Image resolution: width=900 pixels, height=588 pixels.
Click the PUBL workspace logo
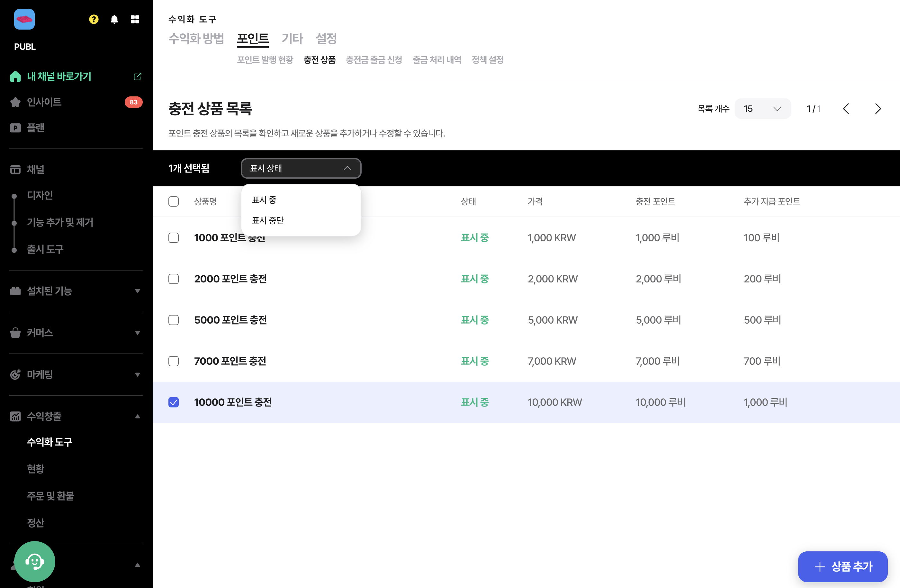pyautogui.click(x=24, y=19)
